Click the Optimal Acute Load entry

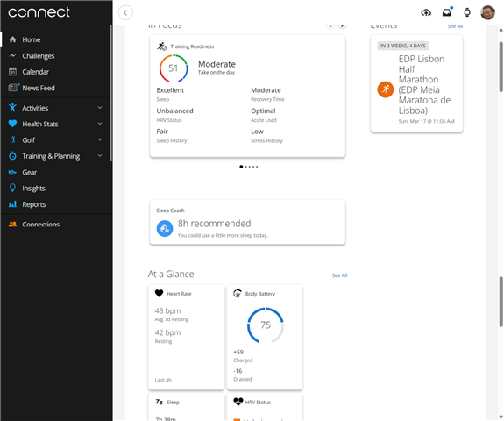(x=264, y=115)
